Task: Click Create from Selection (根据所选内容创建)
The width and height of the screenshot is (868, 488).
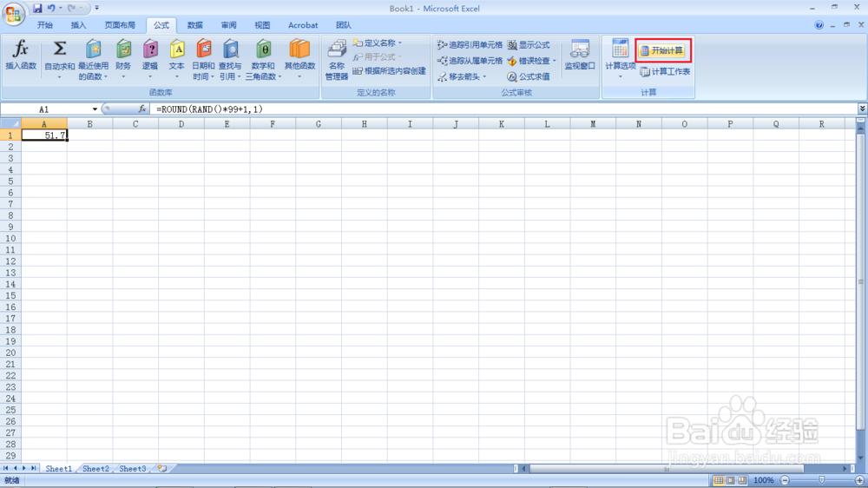Action: [x=389, y=71]
